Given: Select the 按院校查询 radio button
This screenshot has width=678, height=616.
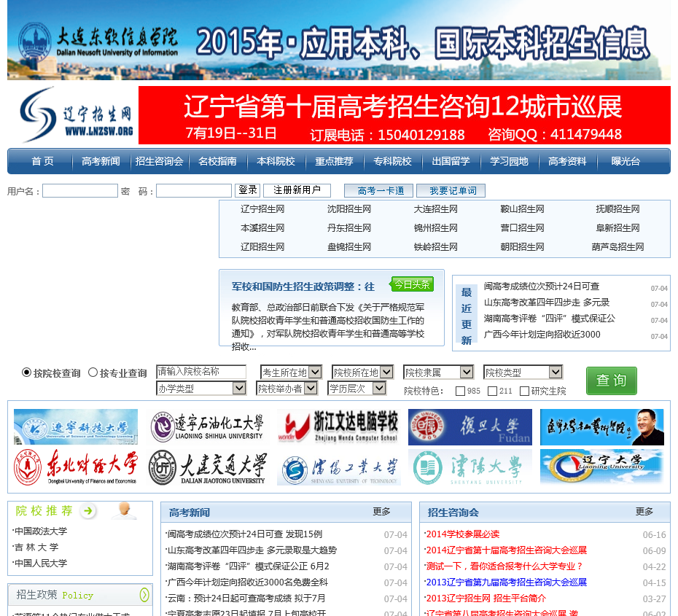Looking at the screenshot, I should (26, 373).
